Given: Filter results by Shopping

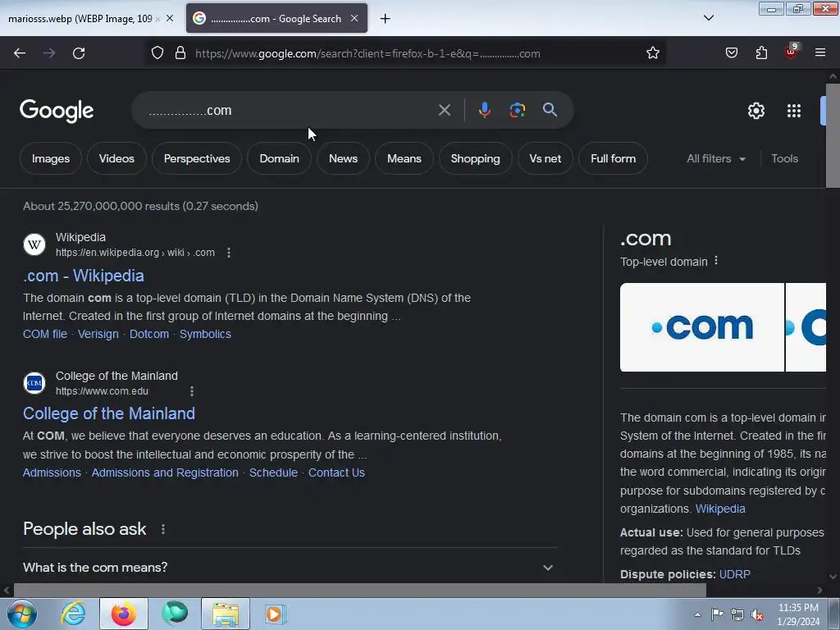Looking at the screenshot, I should point(475,159).
